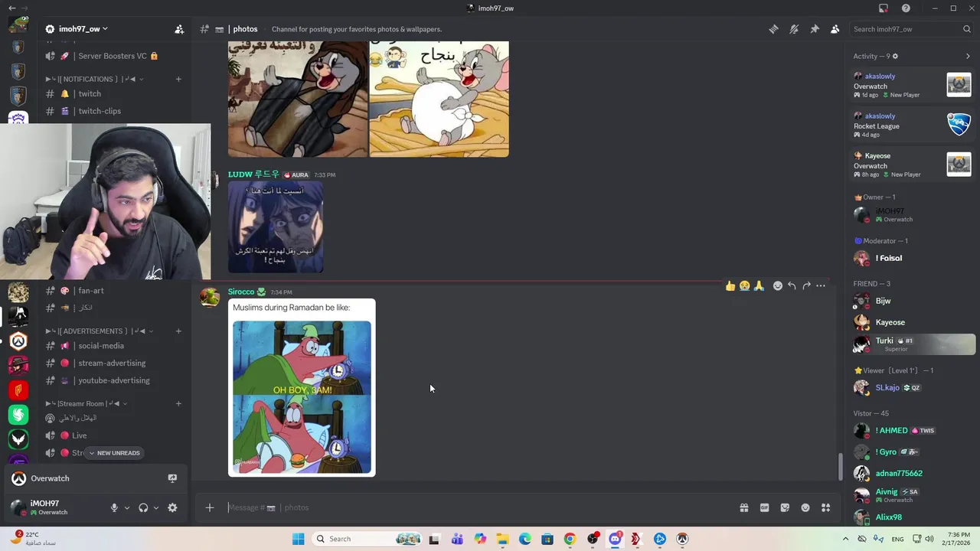The width and height of the screenshot is (980, 551).
Task: Open Add Reaction picker on Sirocco's message
Action: coord(778,285)
